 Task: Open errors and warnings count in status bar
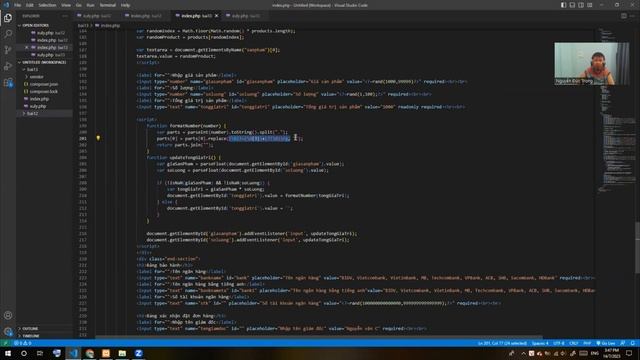[x=23, y=343]
